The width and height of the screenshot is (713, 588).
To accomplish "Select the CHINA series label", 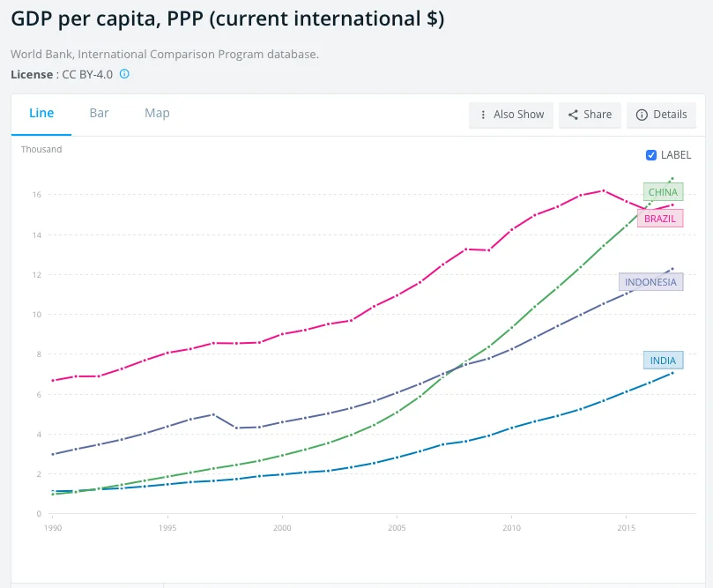I will (662, 191).
